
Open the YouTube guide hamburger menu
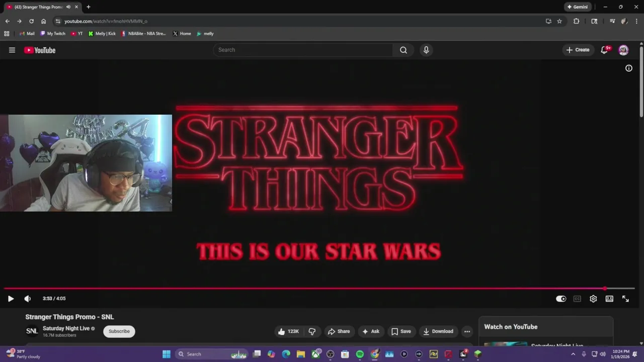[x=12, y=50]
